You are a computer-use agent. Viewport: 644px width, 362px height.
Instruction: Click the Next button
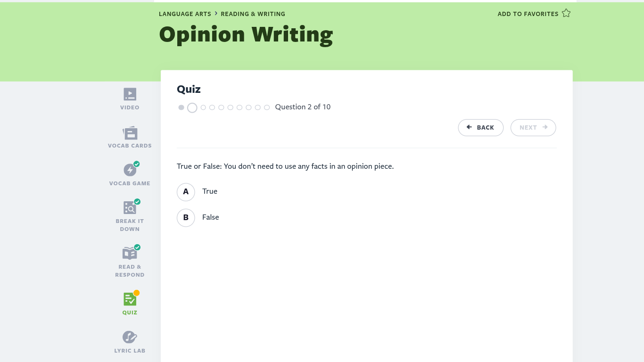pos(533,128)
